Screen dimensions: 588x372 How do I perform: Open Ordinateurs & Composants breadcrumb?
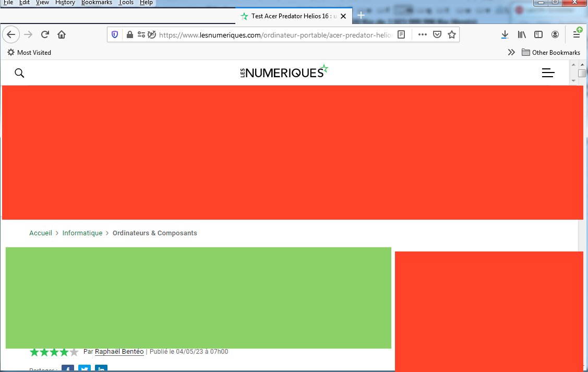(x=154, y=233)
